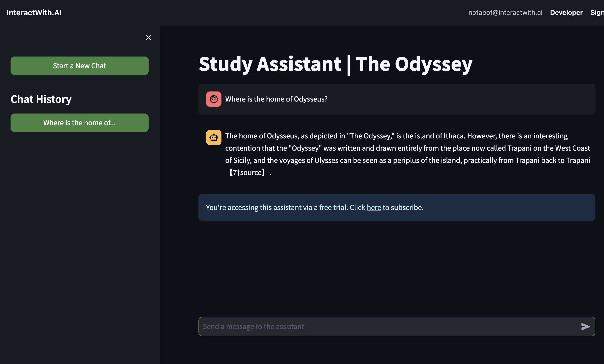Close the sidebar with the X icon

point(148,38)
